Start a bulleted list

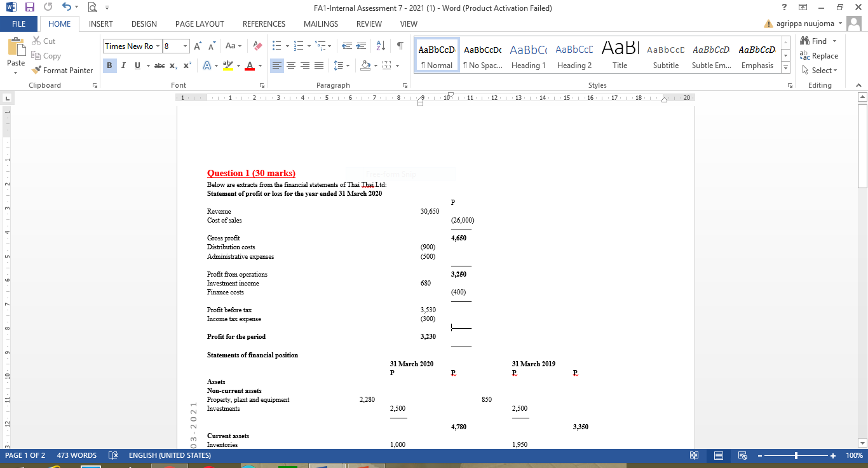(276, 46)
